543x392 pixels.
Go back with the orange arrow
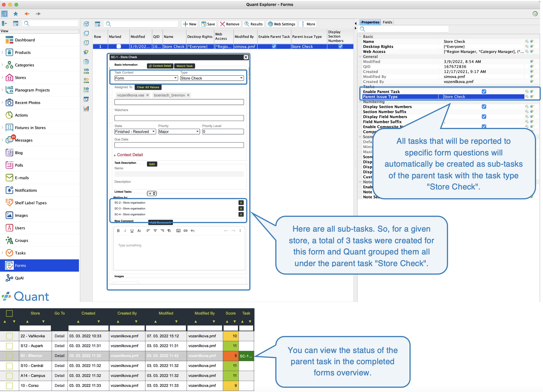tap(27, 14)
